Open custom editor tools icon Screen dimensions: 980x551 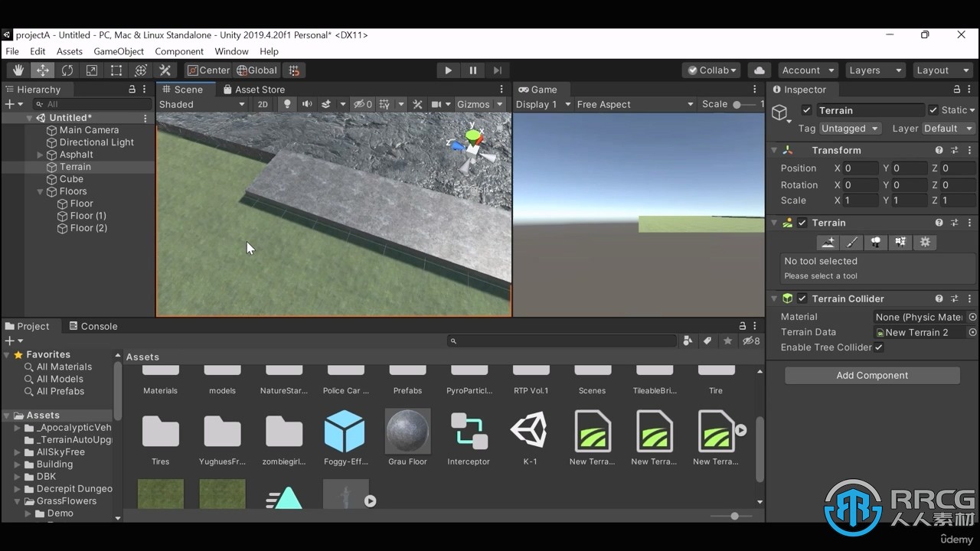tap(165, 70)
